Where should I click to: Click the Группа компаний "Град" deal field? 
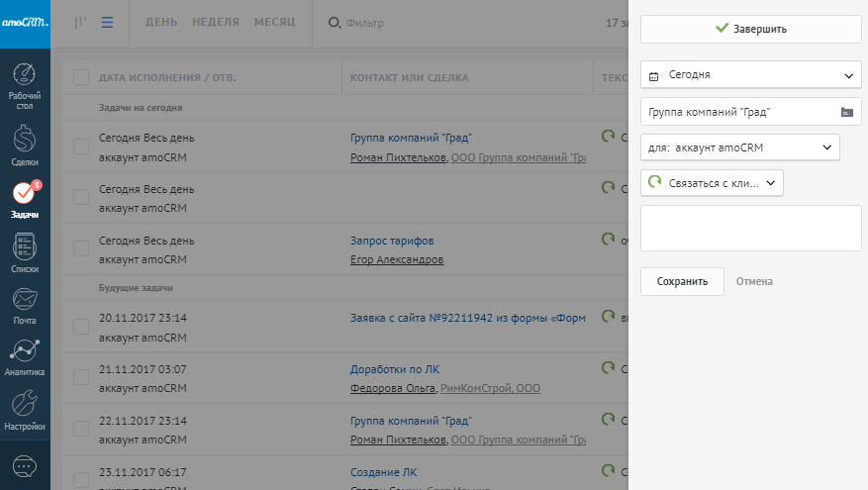pyautogui.click(x=750, y=112)
